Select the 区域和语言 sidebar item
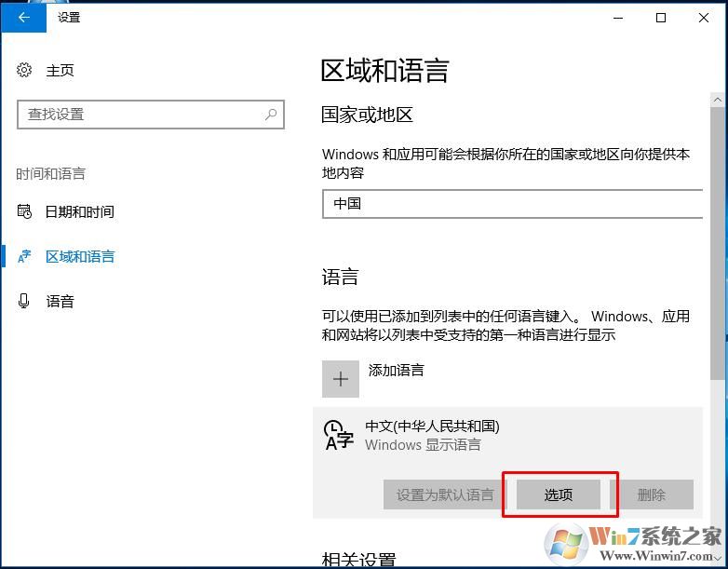 (80, 256)
